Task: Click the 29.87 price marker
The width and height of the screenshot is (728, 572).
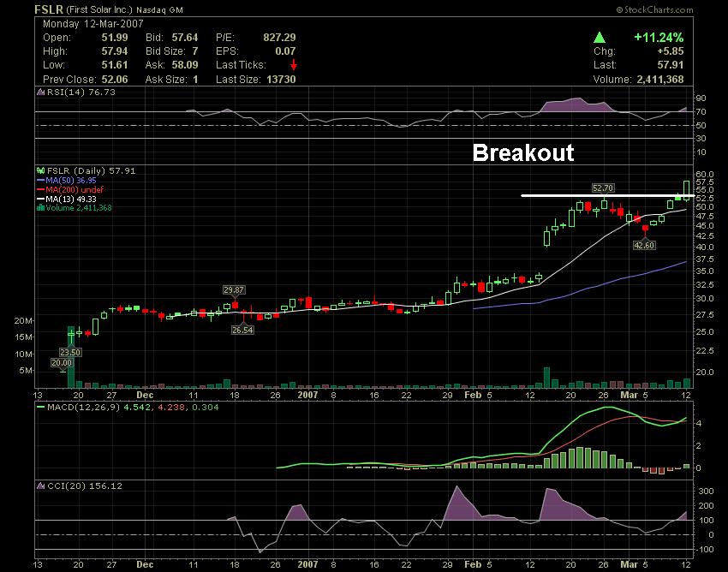Action: [x=234, y=290]
